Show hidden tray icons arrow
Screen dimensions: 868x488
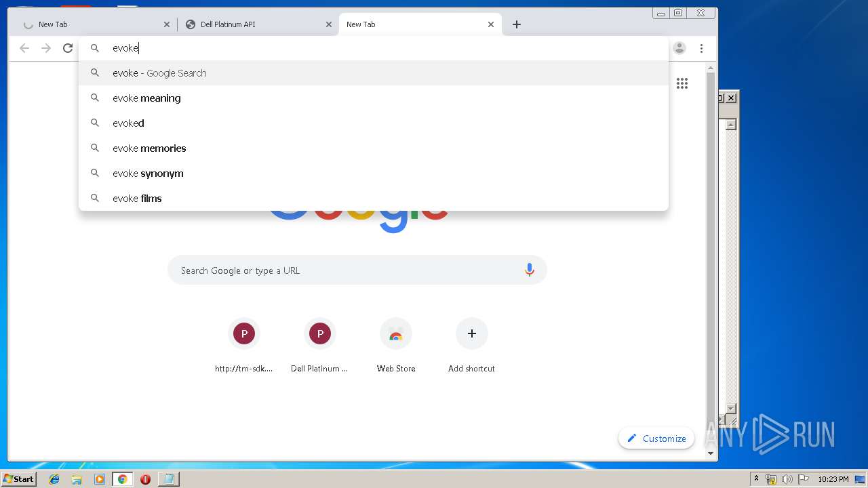(x=757, y=479)
